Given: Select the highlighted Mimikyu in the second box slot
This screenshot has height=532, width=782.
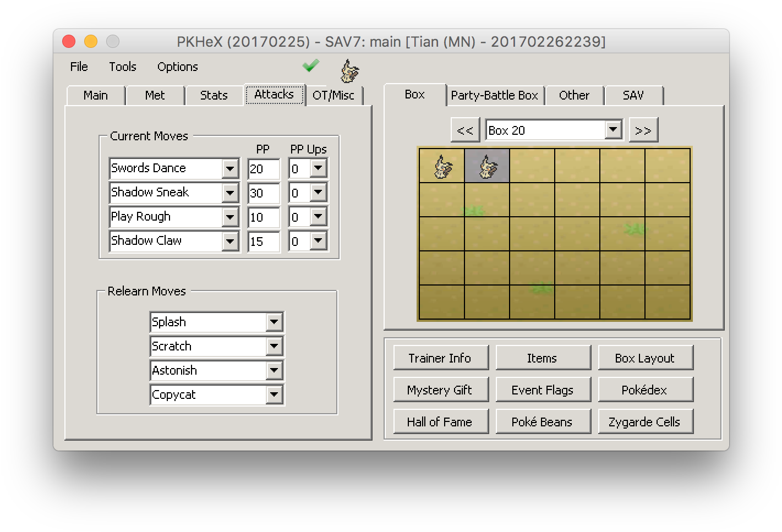Looking at the screenshot, I should [486, 164].
